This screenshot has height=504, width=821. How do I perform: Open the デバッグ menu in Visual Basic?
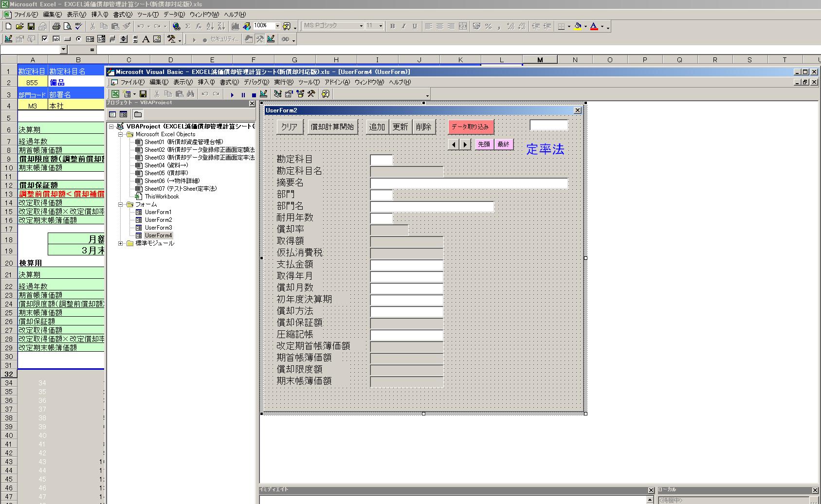coord(256,82)
